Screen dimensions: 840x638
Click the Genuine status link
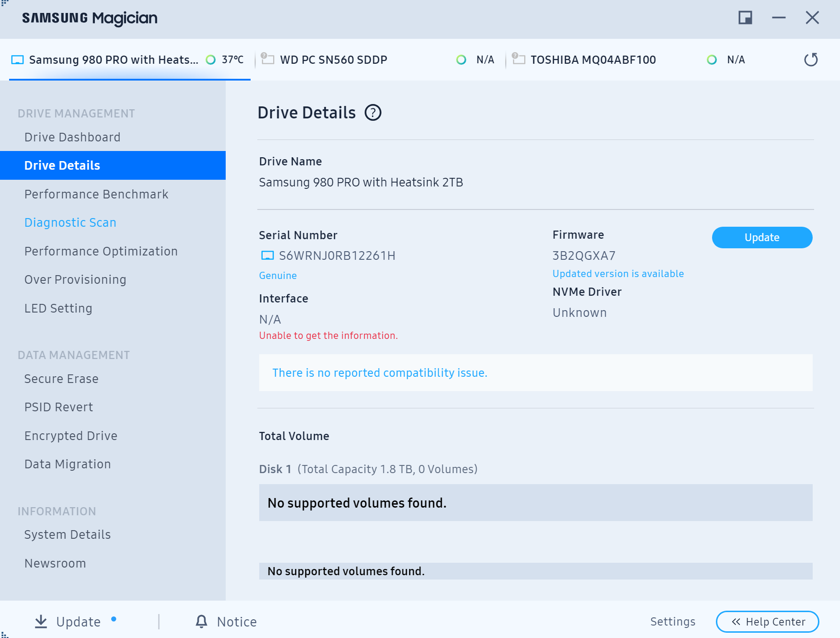pyautogui.click(x=278, y=276)
